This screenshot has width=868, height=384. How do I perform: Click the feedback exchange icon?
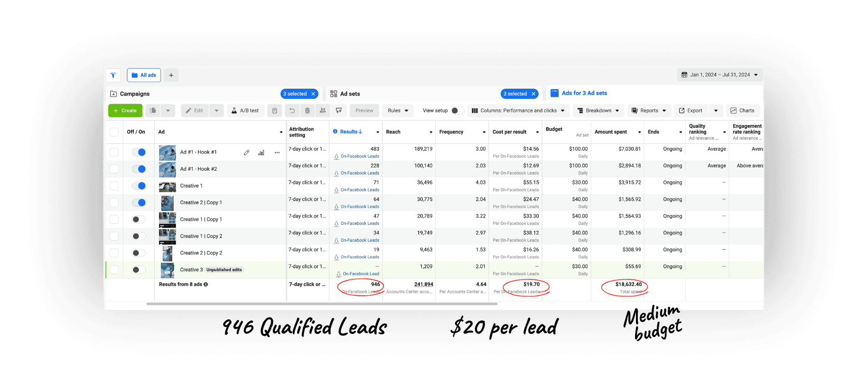tap(339, 111)
